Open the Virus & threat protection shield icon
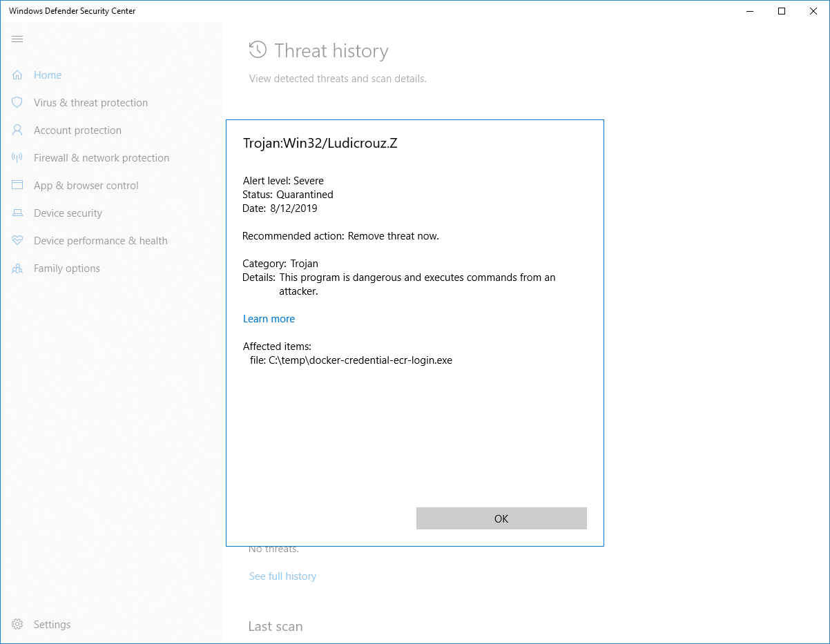 click(x=17, y=102)
